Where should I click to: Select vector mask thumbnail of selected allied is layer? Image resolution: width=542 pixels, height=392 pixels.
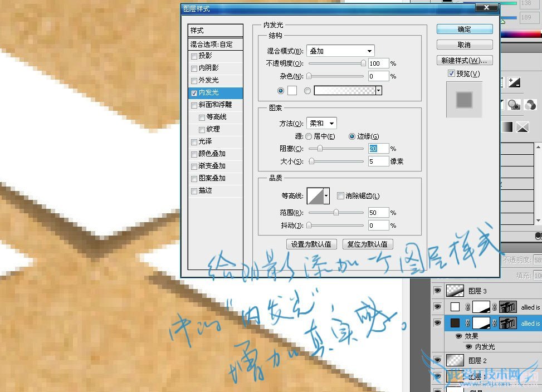pos(508,323)
